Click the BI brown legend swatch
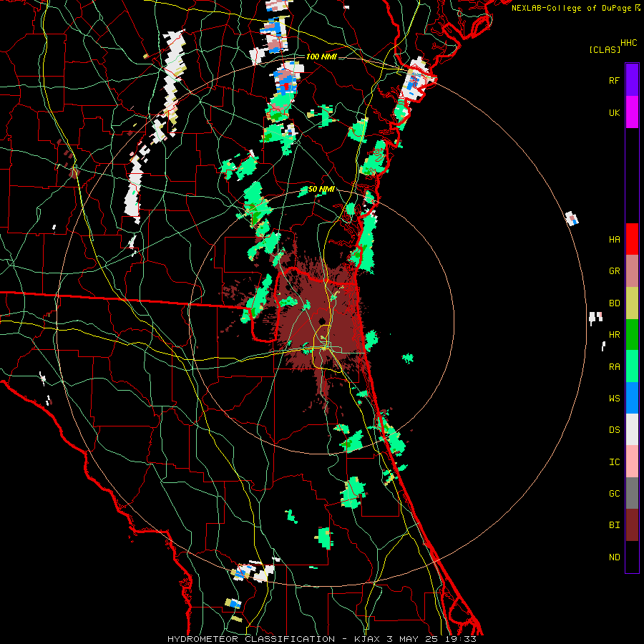Screen dimensions: 644x644 pyautogui.click(x=632, y=525)
